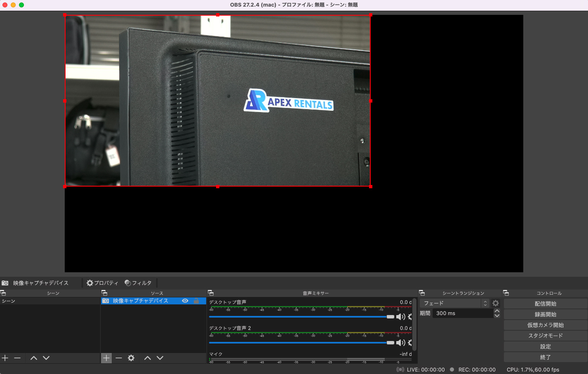Click the 期間 300 ms duration field
588x374 pixels.
pos(463,313)
